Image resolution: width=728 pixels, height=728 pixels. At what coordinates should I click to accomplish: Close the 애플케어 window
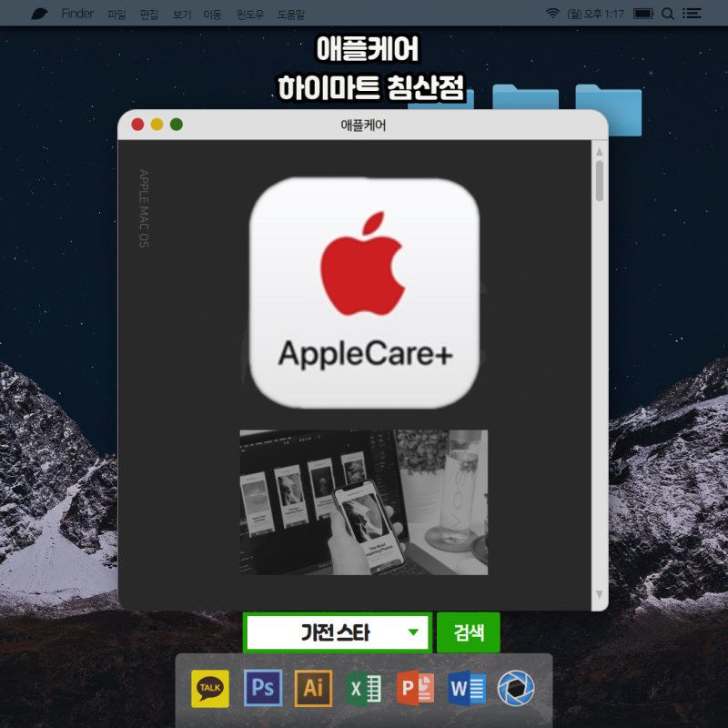[137, 125]
